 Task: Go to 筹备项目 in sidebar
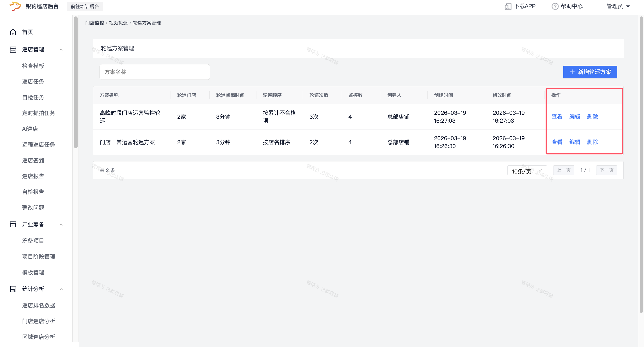33,241
